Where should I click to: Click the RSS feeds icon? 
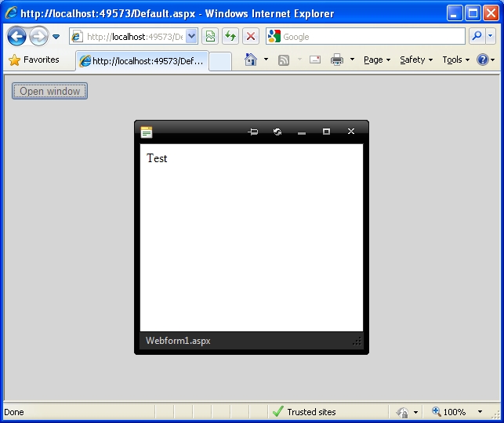pos(284,60)
